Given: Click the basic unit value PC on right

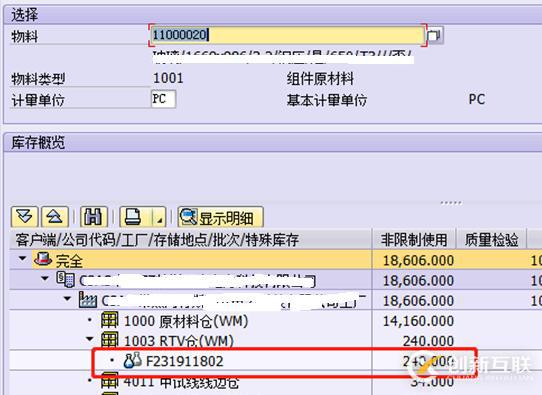Looking at the screenshot, I should click(x=477, y=100).
